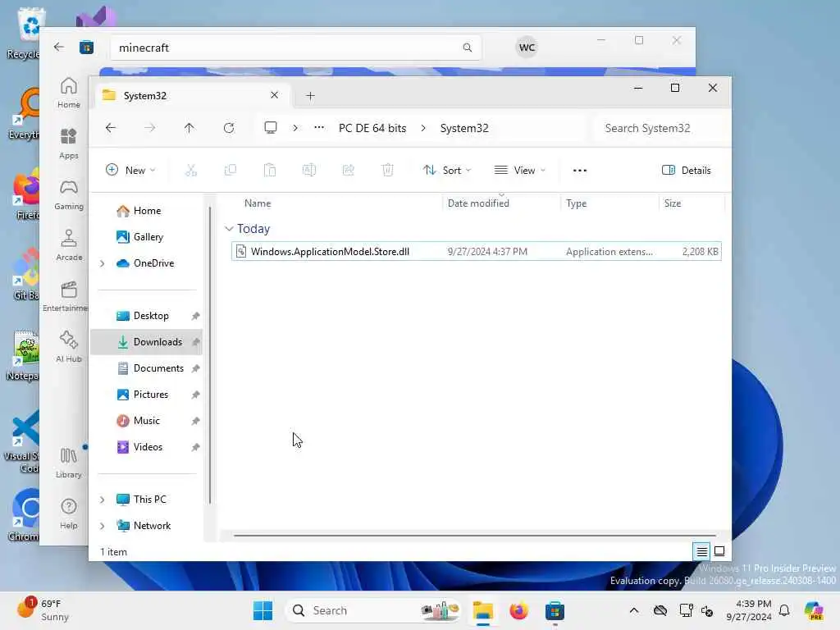Open File Explorer from the taskbar
The height and width of the screenshot is (630, 840).
[482, 610]
